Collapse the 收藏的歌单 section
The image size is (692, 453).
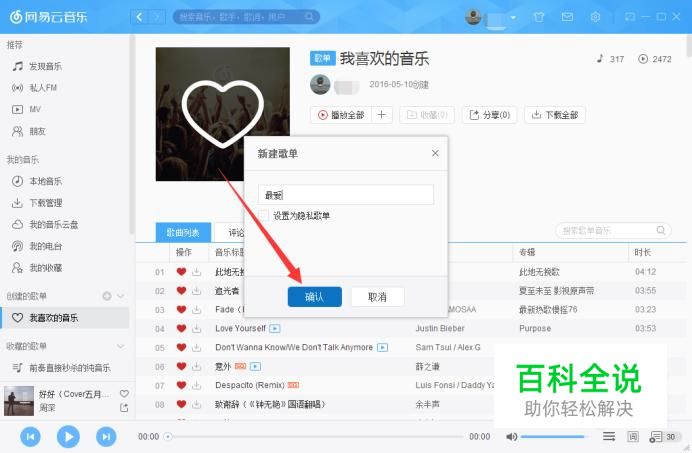[x=121, y=346]
